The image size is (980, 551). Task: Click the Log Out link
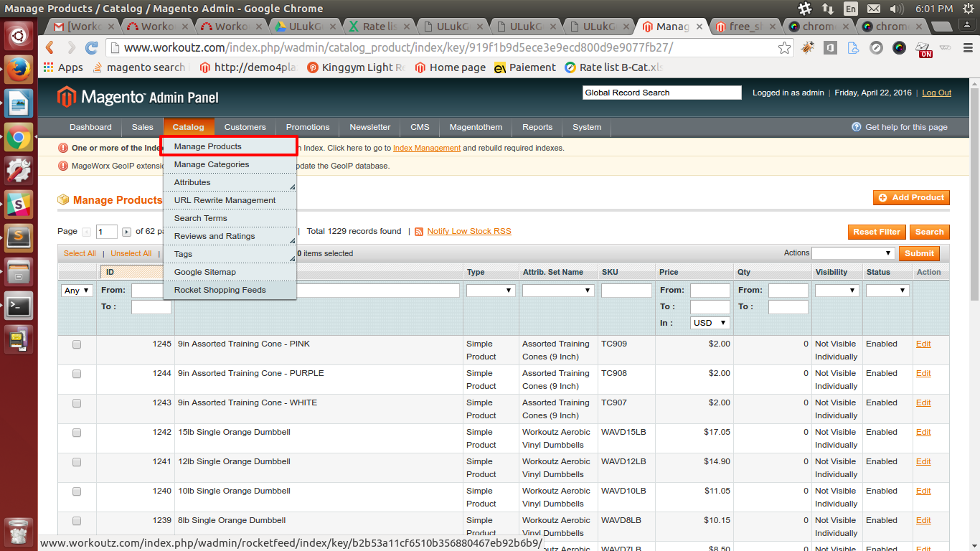pos(936,93)
